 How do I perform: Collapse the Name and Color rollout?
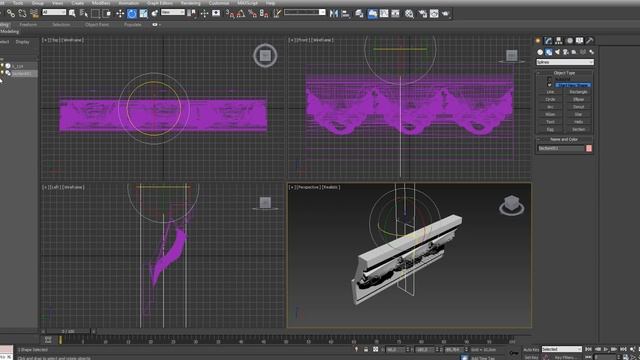click(564, 139)
